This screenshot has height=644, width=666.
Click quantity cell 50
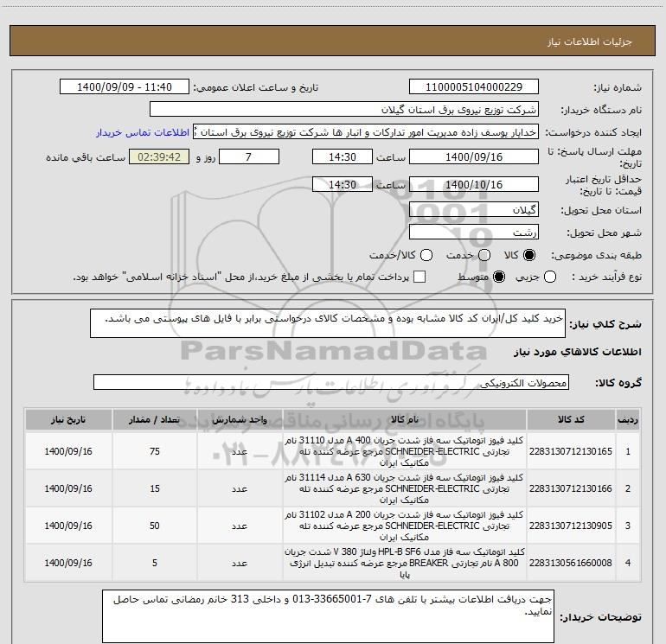click(x=155, y=526)
